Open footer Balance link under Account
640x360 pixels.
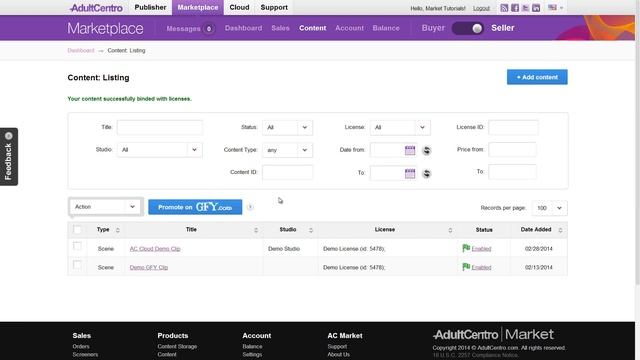(x=252, y=347)
